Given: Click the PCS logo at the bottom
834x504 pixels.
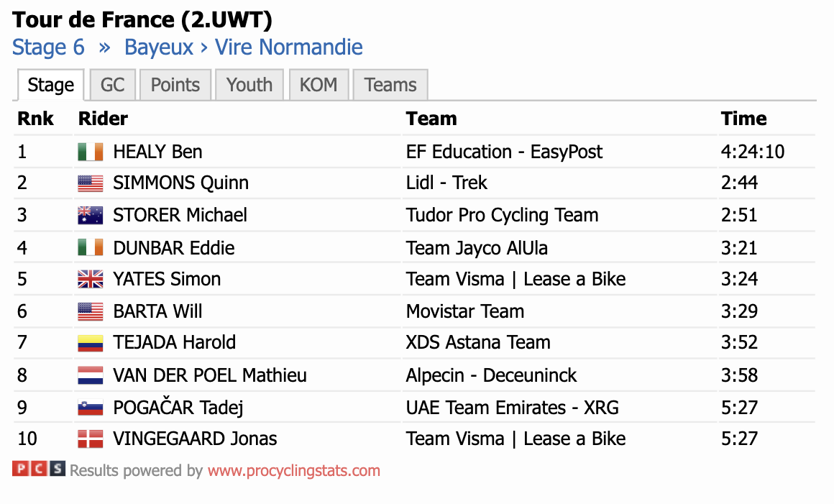Looking at the screenshot, I should pos(39,469).
